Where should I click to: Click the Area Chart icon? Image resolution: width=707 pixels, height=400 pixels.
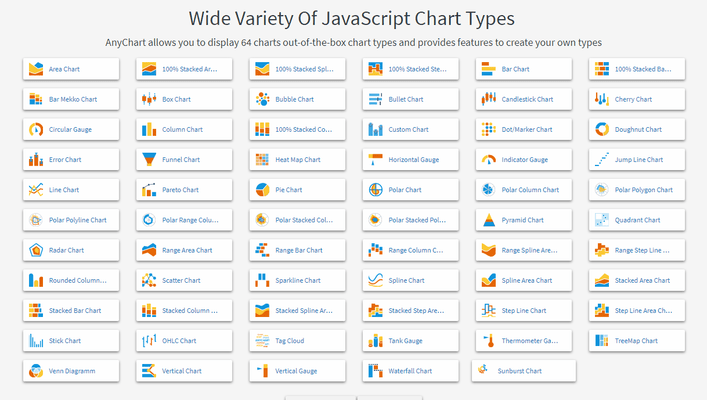pyautogui.click(x=36, y=69)
